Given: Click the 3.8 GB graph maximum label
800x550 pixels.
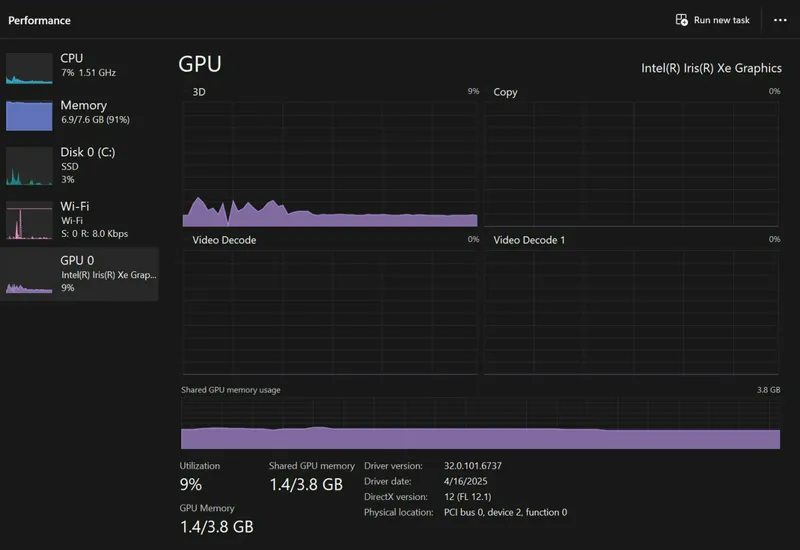Looking at the screenshot, I should (x=768, y=390).
